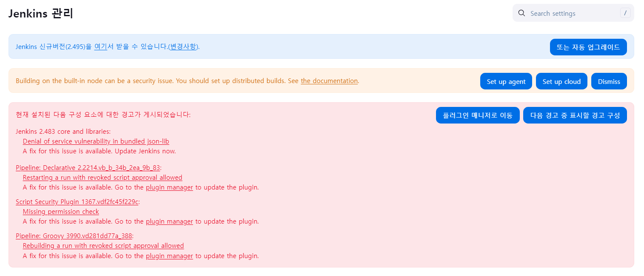Open the Missing permission check link
The width and height of the screenshot is (644, 276).
pyautogui.click(x=61, y=211)
